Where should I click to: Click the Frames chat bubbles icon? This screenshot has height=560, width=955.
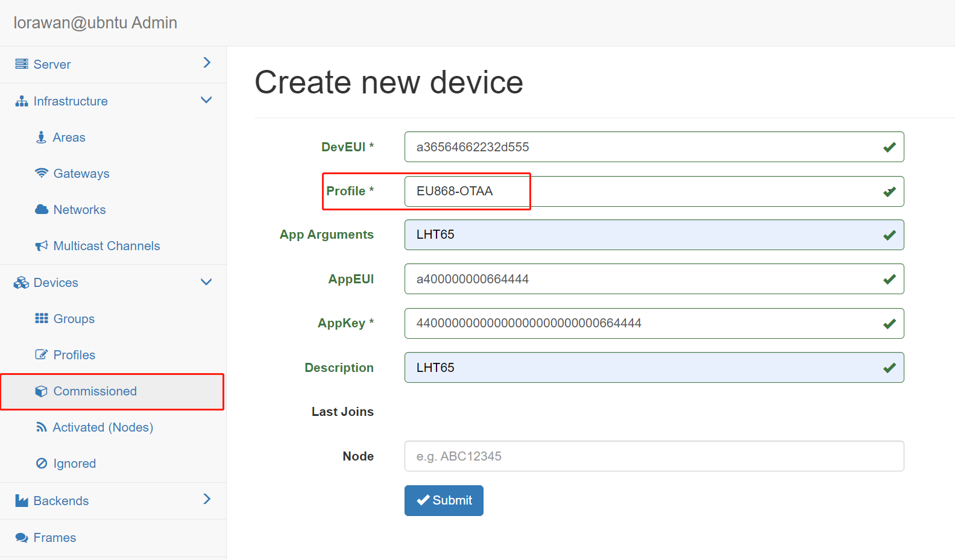tap(22, 538)
